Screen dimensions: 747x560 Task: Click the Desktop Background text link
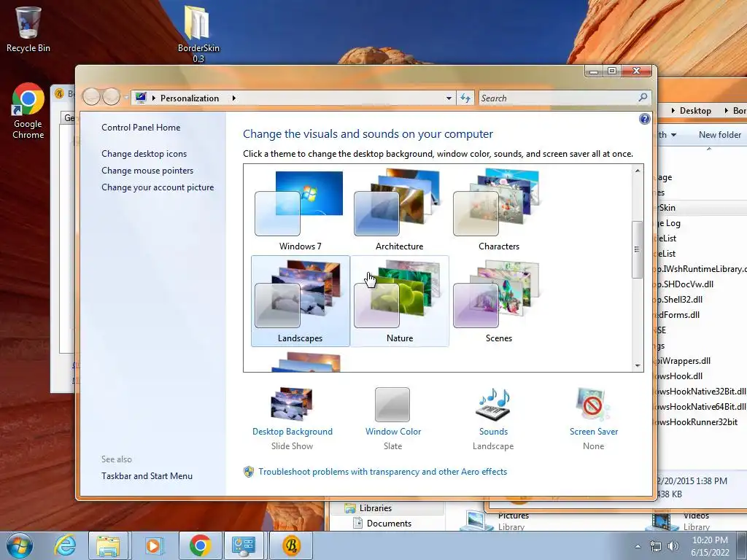293,432
